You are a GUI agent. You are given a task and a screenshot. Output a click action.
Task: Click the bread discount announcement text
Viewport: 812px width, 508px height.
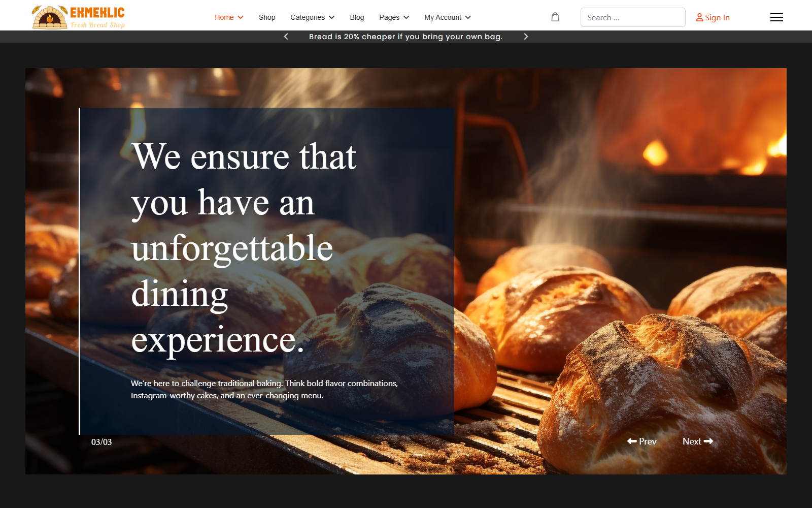(x=405, y=37)
